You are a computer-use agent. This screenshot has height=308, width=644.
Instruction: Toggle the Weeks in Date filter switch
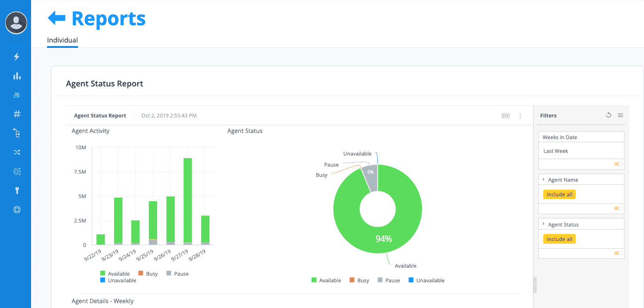618,164
